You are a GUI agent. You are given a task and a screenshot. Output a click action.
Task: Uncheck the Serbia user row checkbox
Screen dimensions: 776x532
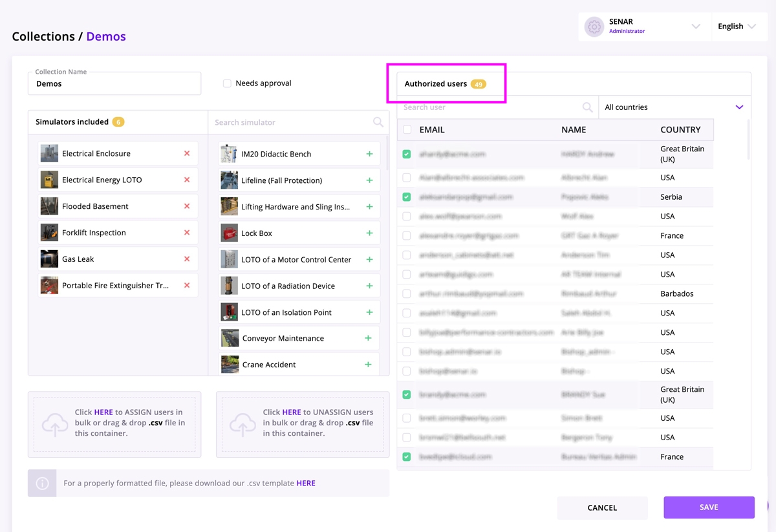click(407, 197)
